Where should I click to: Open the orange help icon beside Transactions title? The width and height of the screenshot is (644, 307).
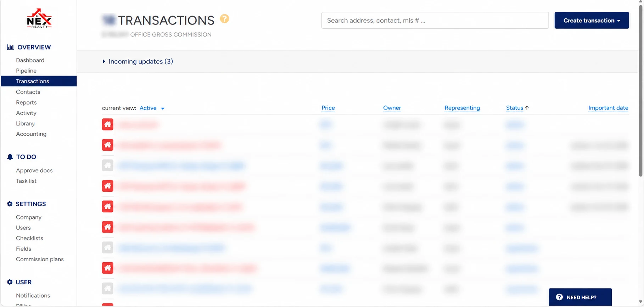[224, 18]
